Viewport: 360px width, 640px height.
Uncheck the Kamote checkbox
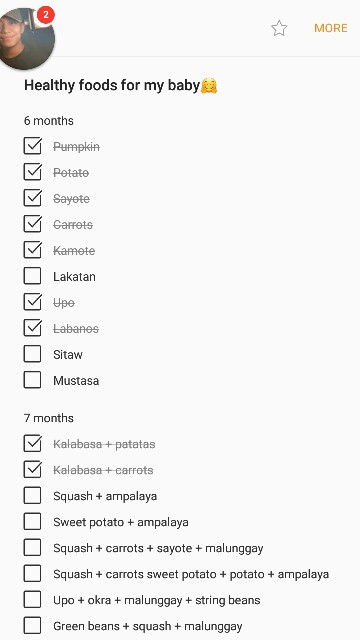tap(33, 250)
